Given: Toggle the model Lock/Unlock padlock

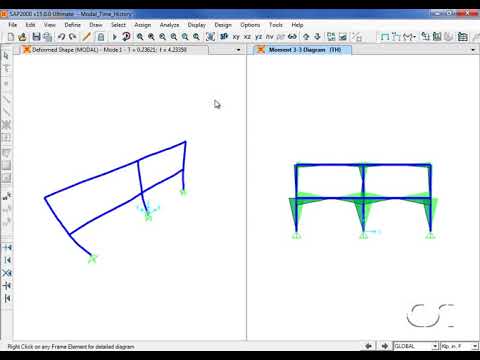Looking at the screenshot, I should [101, 37].
